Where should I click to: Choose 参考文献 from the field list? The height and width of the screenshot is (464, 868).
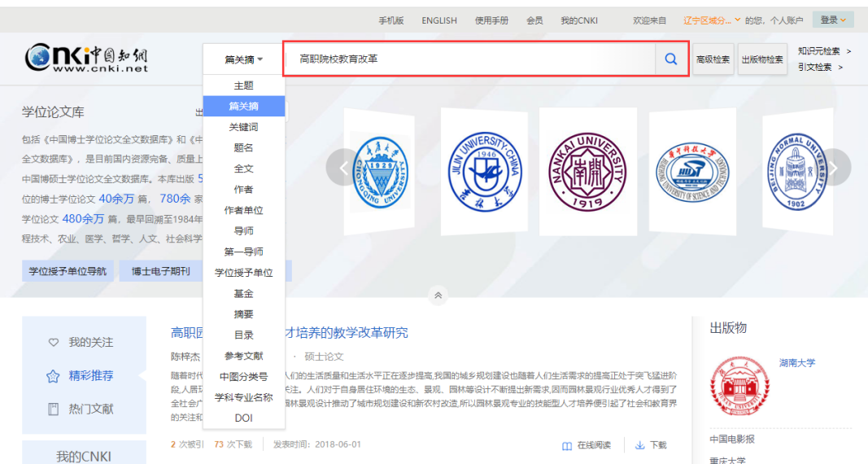[x=243, y=356]
